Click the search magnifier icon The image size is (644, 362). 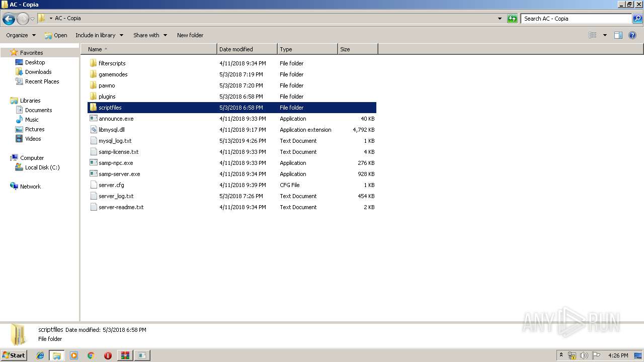coord(637,19)
